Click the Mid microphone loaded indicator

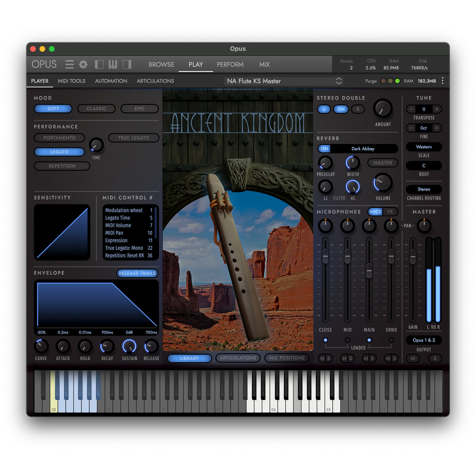click(347, 340)
